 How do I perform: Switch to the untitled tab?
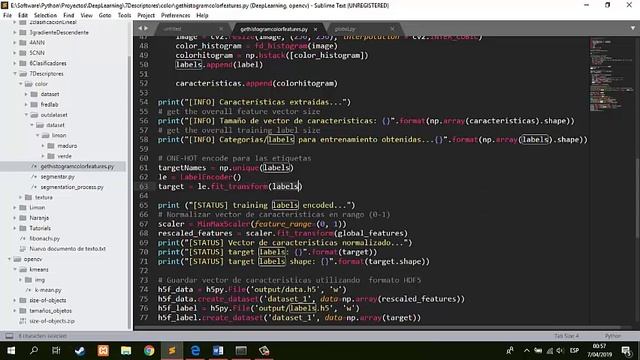pos(189,29)
